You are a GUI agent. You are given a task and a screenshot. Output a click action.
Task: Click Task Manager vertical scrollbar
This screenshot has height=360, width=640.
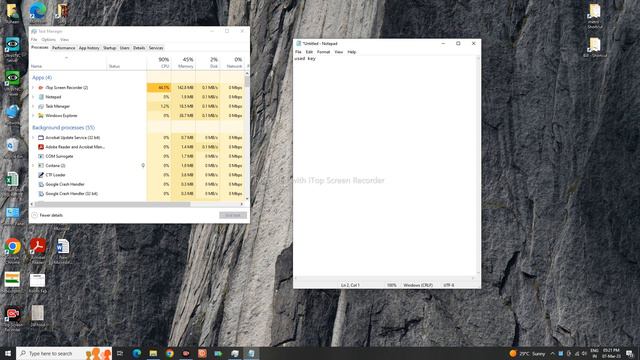pyautogui.click(x=247, y=136)
